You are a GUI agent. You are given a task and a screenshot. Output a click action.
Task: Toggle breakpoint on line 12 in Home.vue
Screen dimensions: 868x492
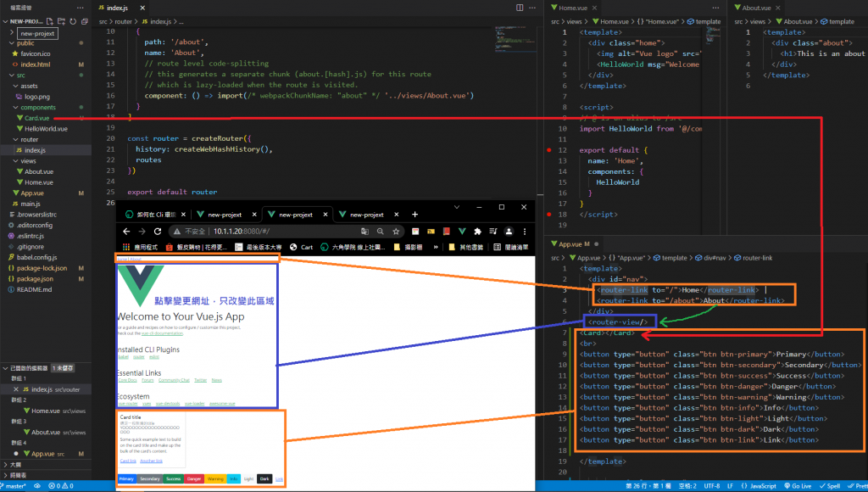coord(549,150)
